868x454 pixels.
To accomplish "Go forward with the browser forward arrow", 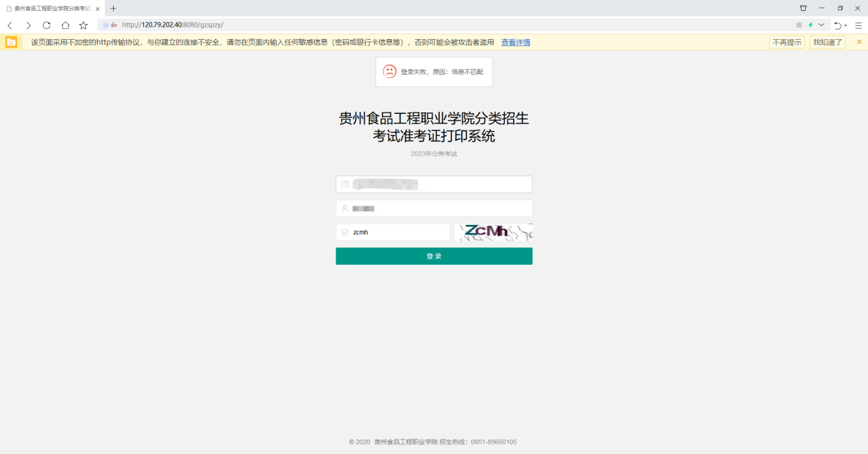I will (28, 25).
